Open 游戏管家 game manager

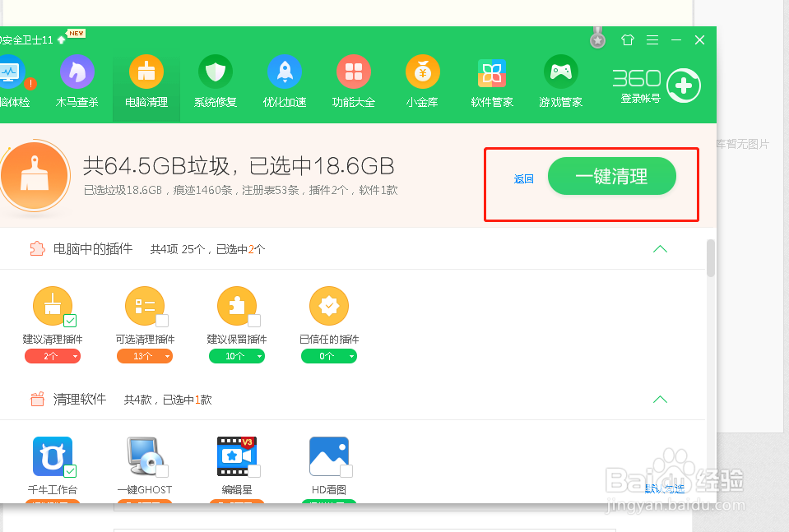(559, 80)
